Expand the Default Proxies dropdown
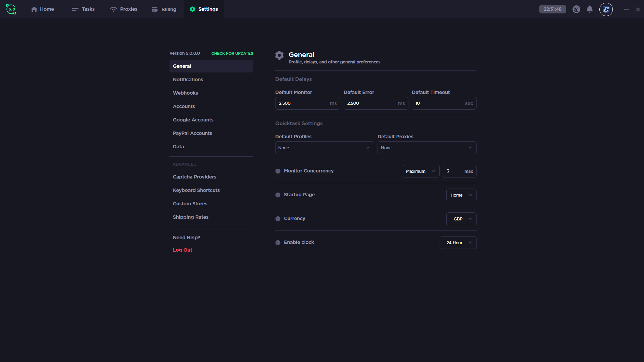The width and height of the screenshot is (644, 362). point(427,148)
